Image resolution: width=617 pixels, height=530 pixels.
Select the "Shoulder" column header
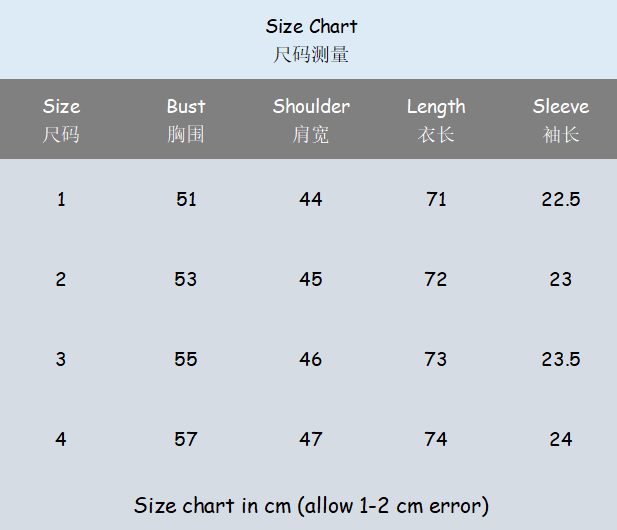click(x=311, y=107)
